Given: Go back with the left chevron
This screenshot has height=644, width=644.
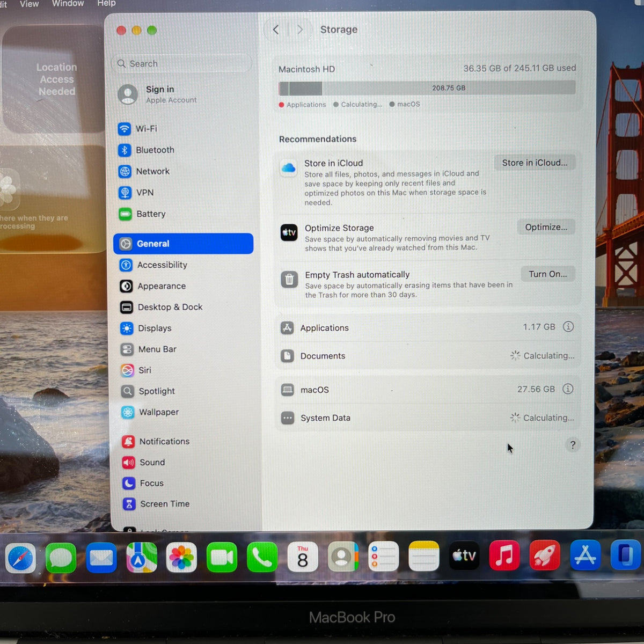Looking at the screenshot, I should 276,30.
